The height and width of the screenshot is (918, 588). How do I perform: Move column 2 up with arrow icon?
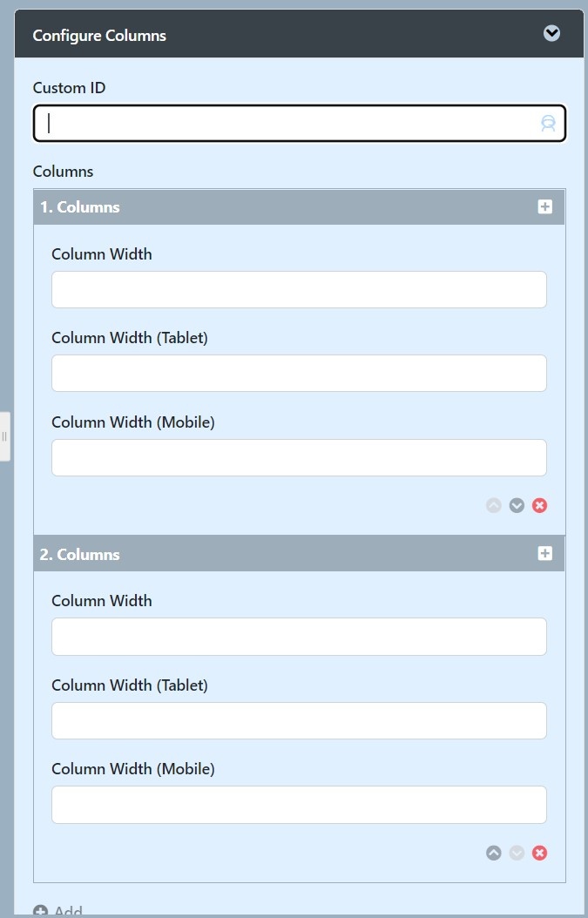point(494,853)
